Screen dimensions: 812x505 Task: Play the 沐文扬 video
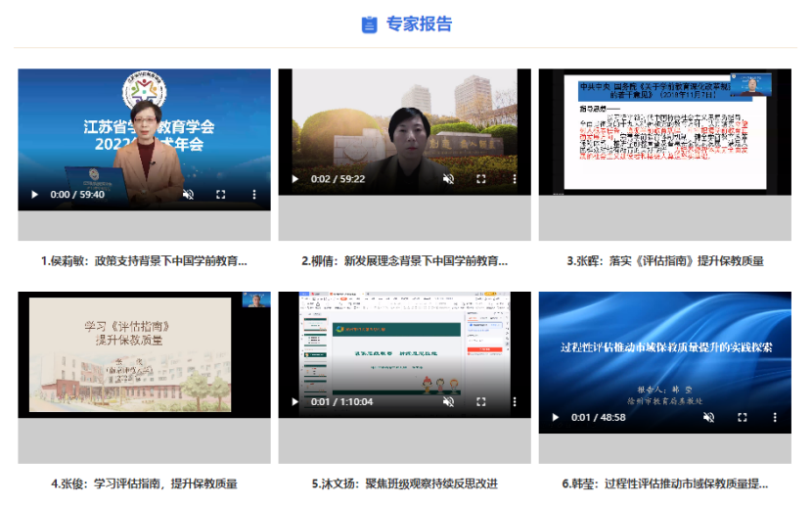(295, 401)
